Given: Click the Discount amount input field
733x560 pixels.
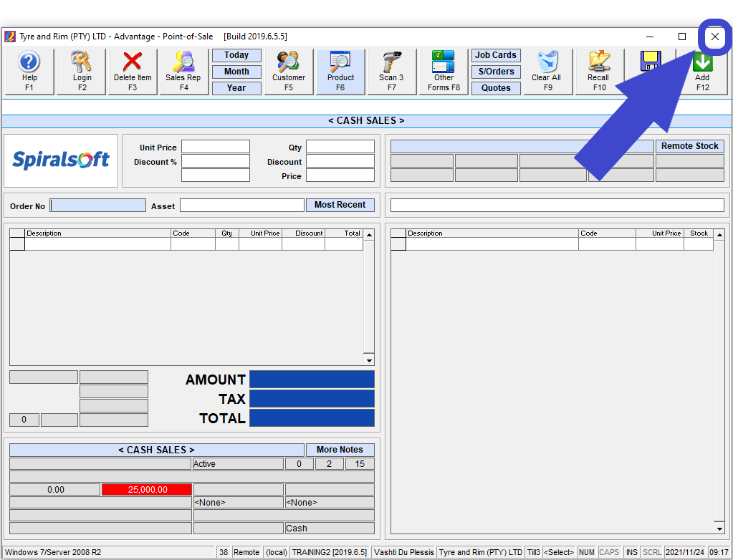Looking at the screenshot, I should point(340,161).
